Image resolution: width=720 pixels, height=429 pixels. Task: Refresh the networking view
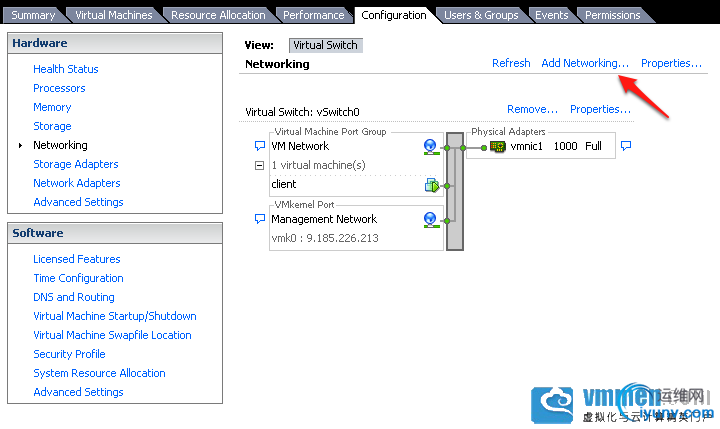[x=511, y=63]
